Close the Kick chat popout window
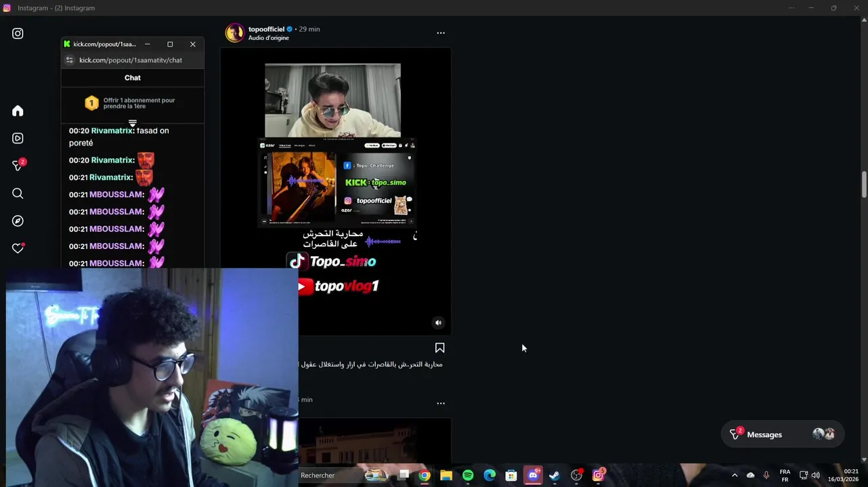This screenshot has height=487, width=868. (x=193, y=44)
